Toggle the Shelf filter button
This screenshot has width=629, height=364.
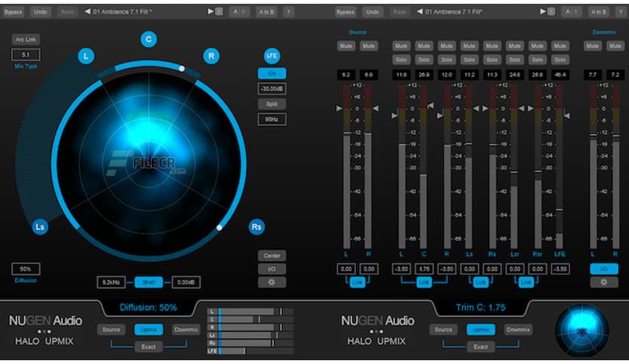(x=148, y=282)
